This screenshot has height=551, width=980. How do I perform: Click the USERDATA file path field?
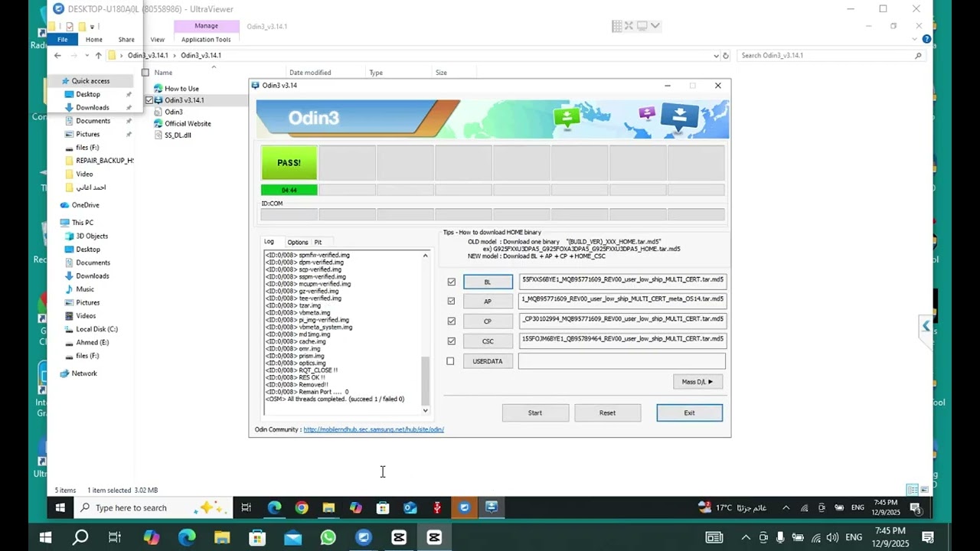click(x=622, y=361)
